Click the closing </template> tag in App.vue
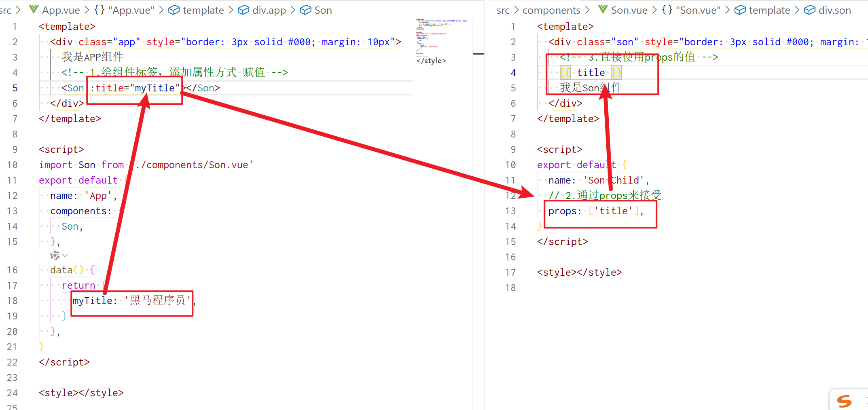The width and height of the screenshot is (868, 410). click(70, 119)
